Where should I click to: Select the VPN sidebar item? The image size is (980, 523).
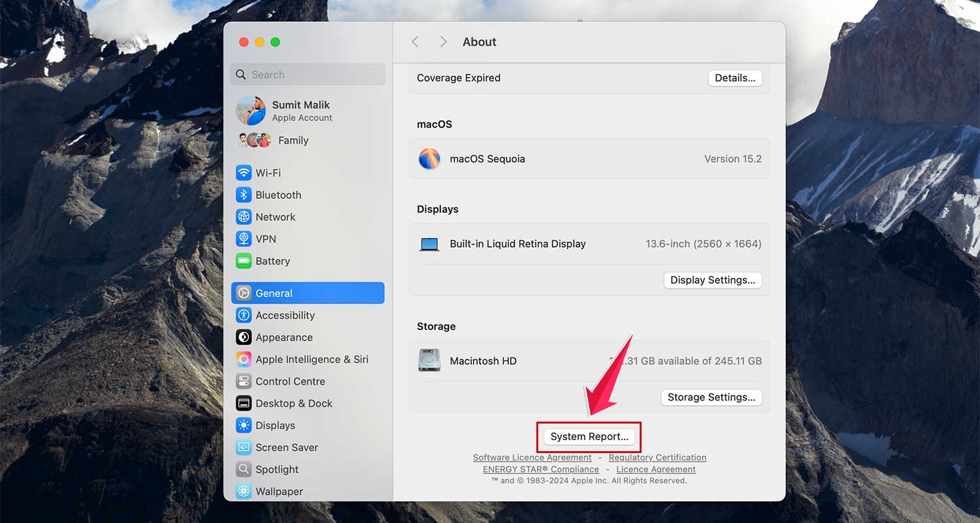(x=265, y=239)
